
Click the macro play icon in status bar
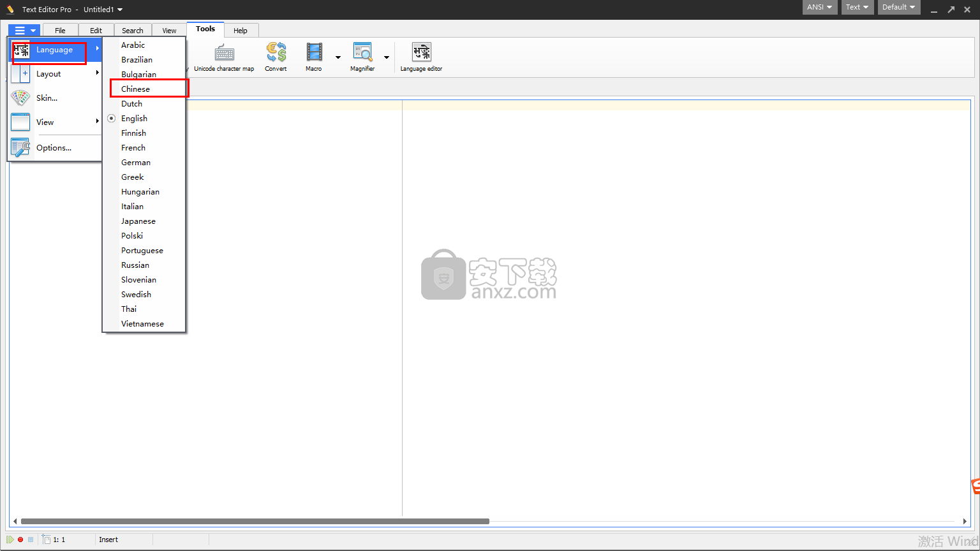coord(10,540)
